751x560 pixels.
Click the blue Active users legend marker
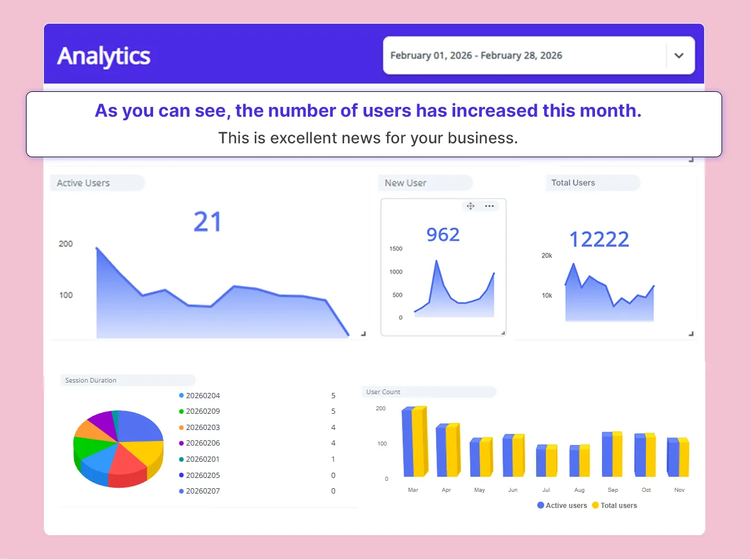click(x=540, y=505)
